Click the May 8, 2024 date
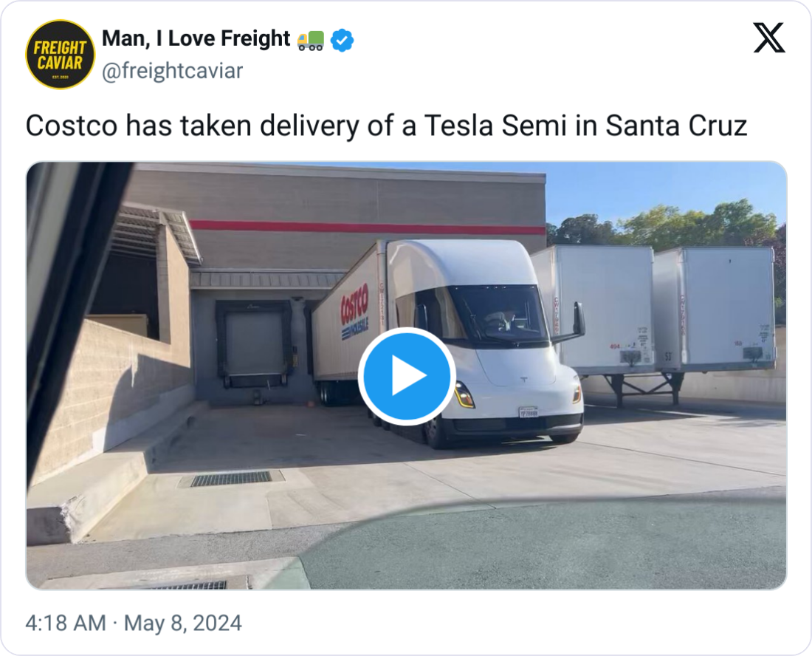812x656 pixels. pos(182,623)
